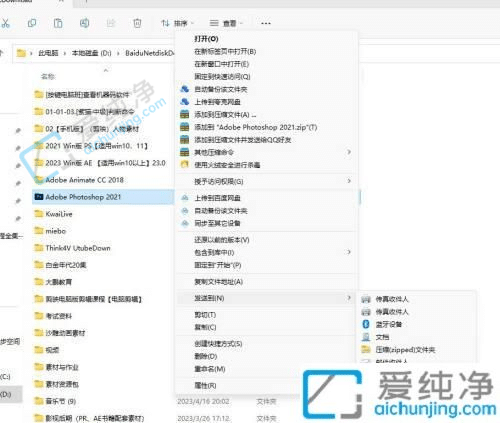The width and height of the screenshot is (500, 423).
Task: Click archive icon beside 其他压缩命令
Action: point(184,152)
